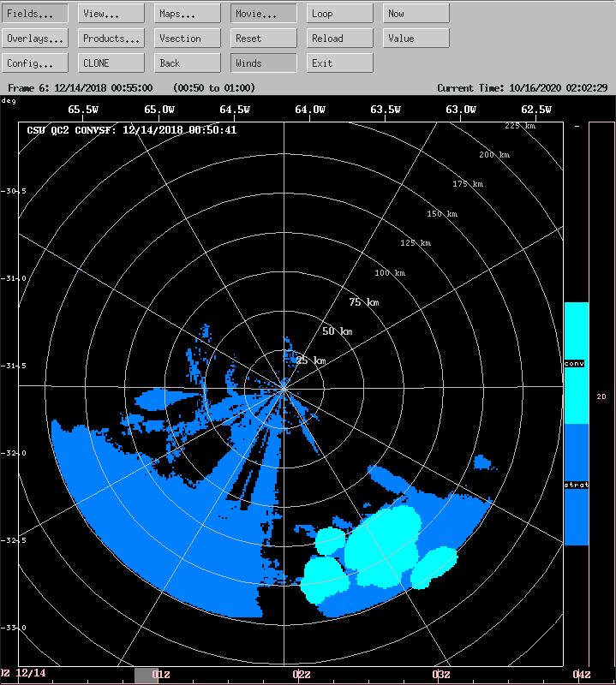Toggle the Winds display
Image resolution: width=616 pixels, height=685 pixels.
coord(264,63)
